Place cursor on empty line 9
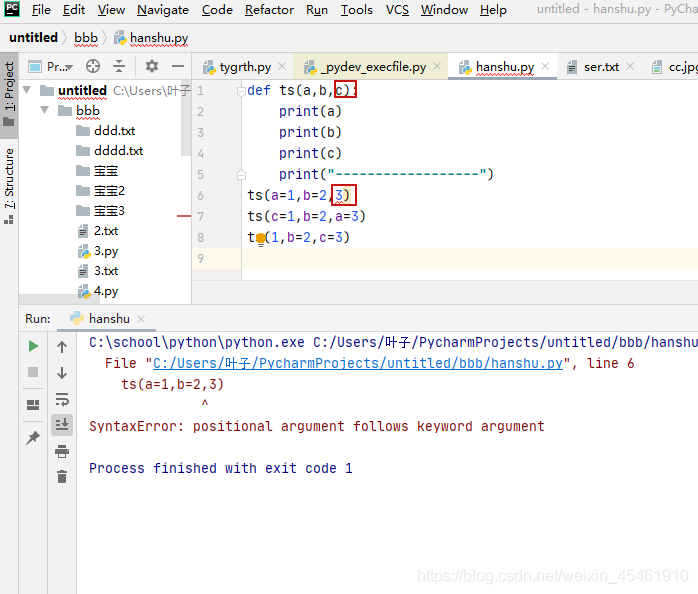Image resolution: width=698 pixels, height=594 pixels. [x=470, y=258]
